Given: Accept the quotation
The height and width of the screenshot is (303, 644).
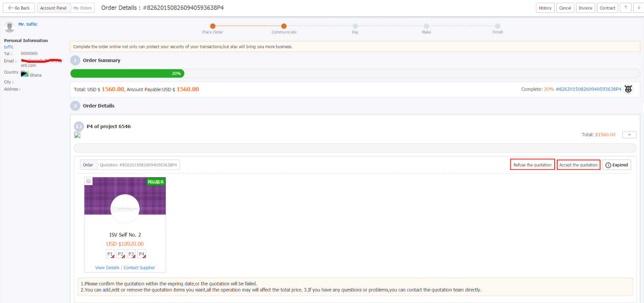Looking at the screenshot, I should point(578,165).
